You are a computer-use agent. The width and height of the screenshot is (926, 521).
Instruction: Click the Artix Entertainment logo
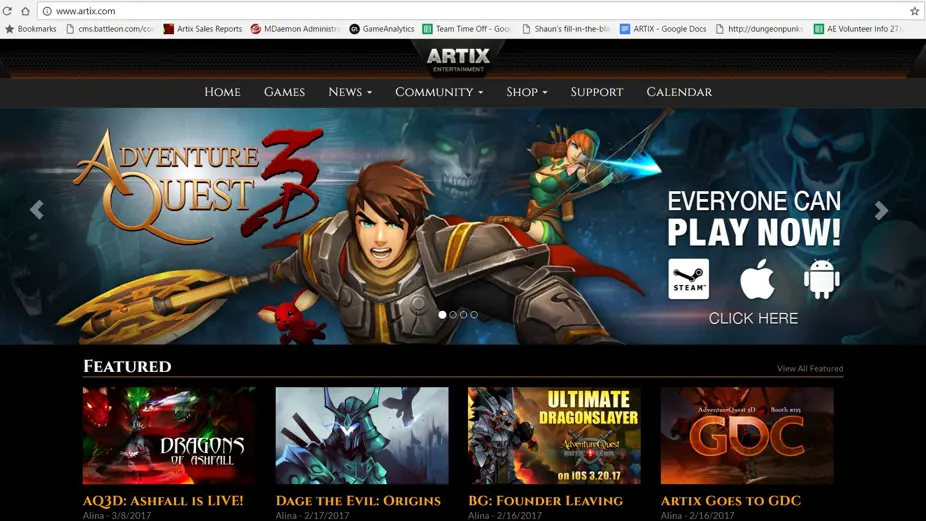click(458, 60)
